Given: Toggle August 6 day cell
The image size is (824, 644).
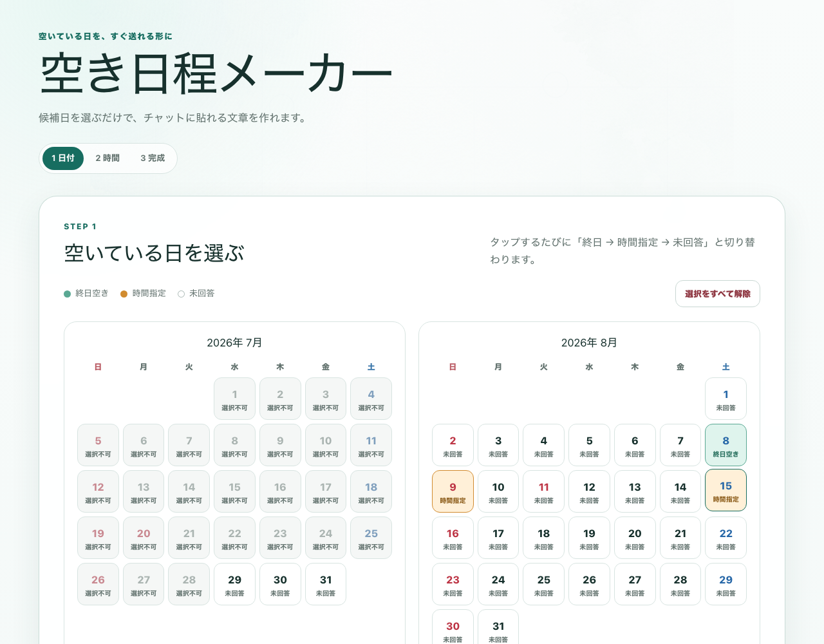Looking at the screenshot, I should coord(635,445).
